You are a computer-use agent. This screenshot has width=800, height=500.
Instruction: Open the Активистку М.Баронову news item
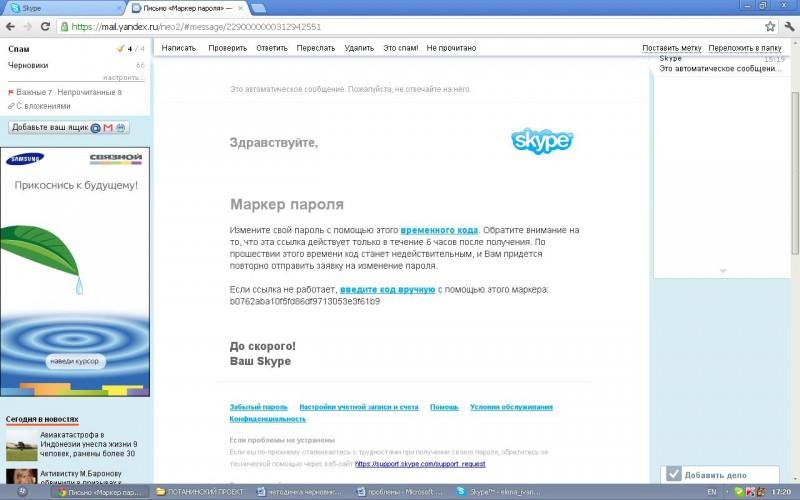point(81,477)
